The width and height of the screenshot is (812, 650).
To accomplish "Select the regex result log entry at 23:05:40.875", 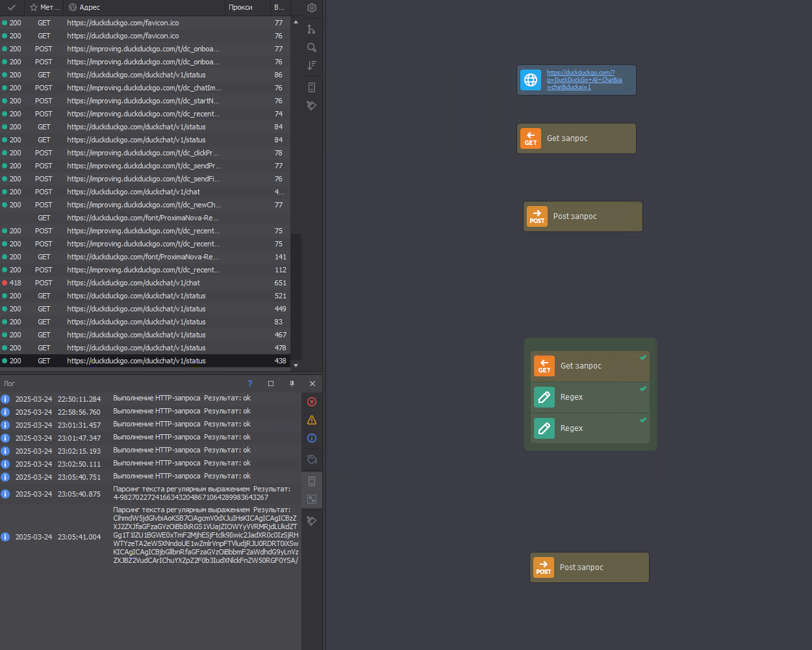I will [151, 493].
